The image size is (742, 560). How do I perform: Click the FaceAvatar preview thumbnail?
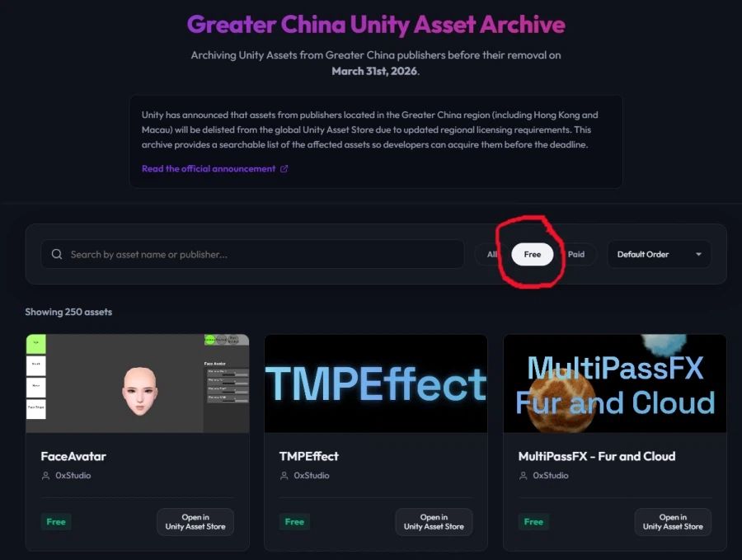(138, 384)
